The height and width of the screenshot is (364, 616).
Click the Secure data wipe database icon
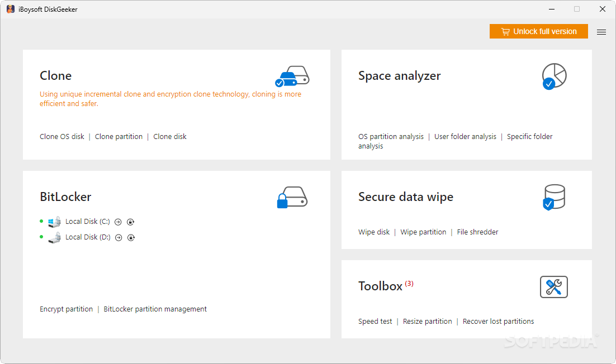point(554,197)
